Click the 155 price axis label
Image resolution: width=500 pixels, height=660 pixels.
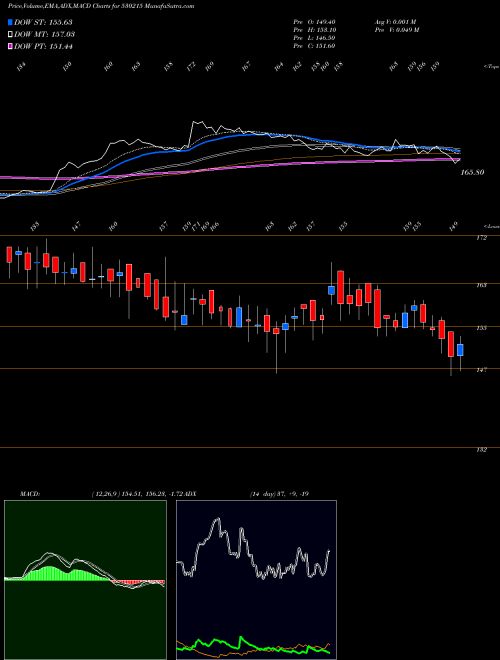[x=482, y=327]
